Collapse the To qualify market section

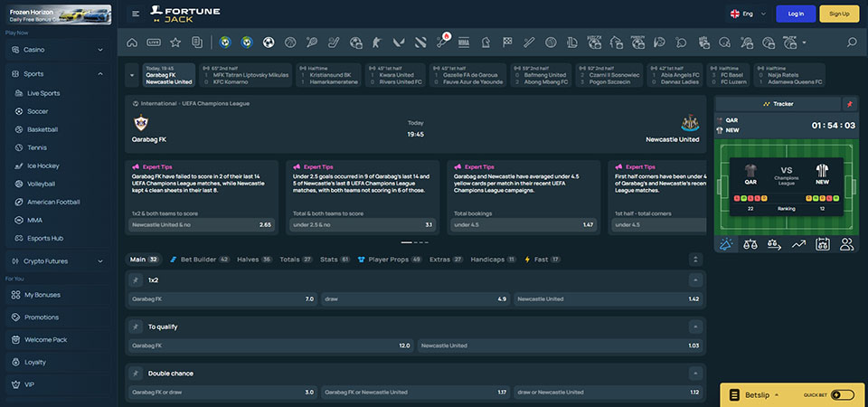(695, 327)
